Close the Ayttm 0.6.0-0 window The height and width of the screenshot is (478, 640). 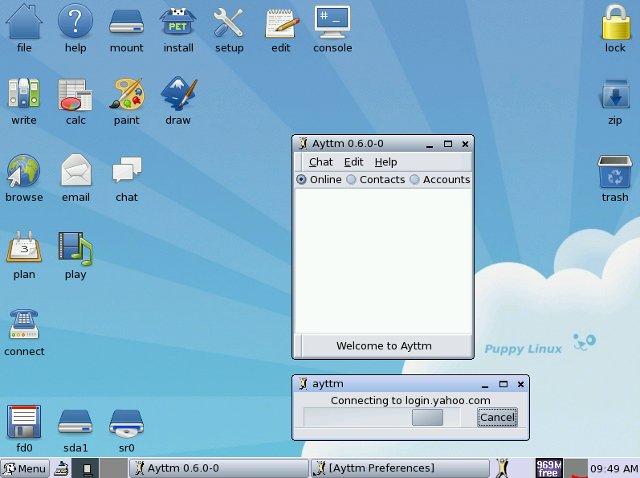coord(465,144)
